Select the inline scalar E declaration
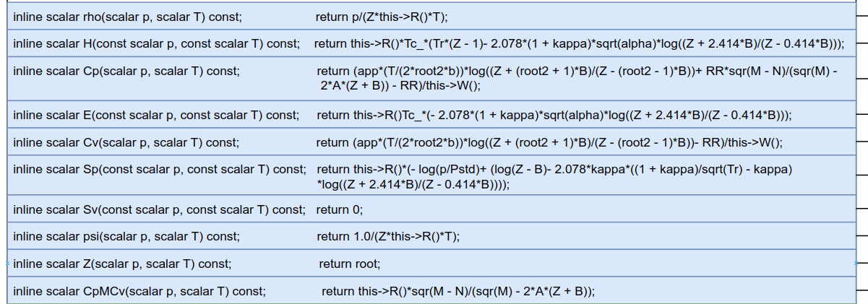Screen dimensions: 868x304 click(x=156, y=115)
